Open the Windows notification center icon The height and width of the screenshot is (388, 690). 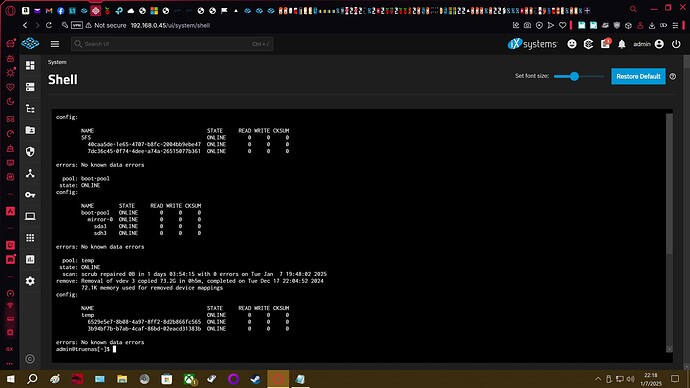tap(675, 379)
